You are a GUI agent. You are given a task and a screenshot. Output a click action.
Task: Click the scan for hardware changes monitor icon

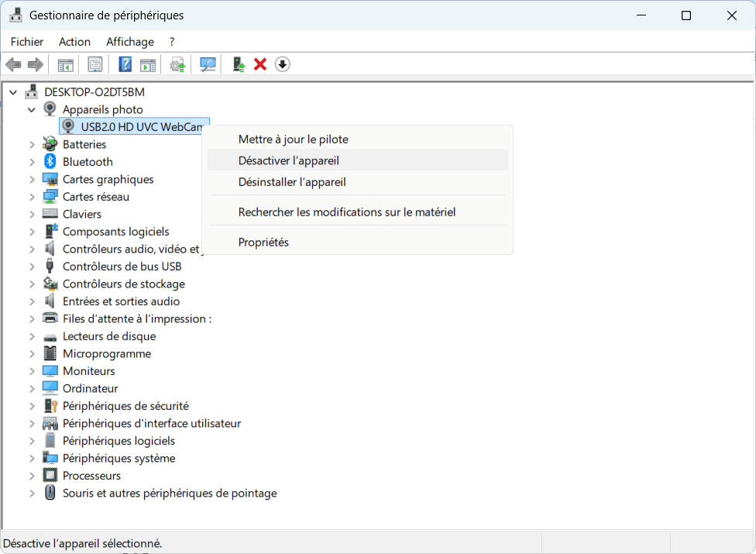click(x=208, y=64)
